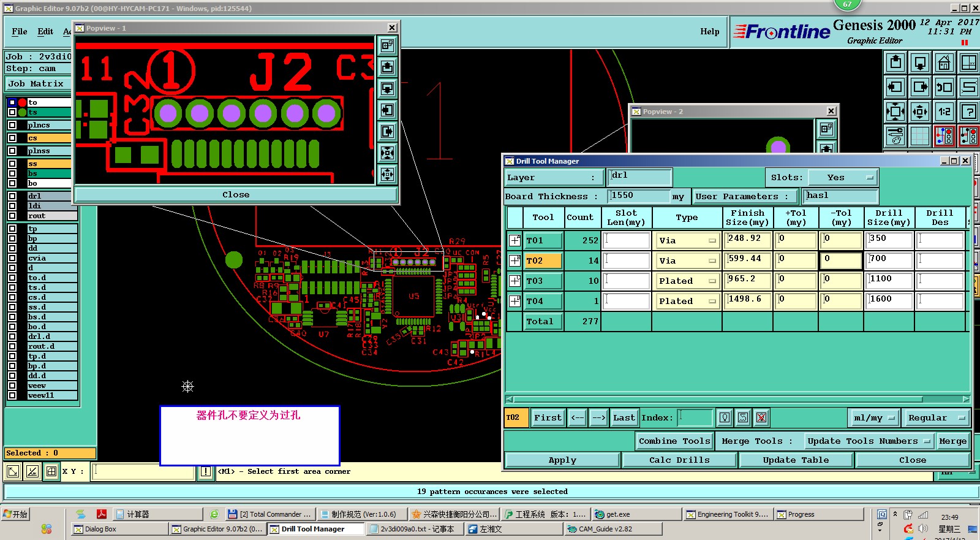This screenshot has height=540, width=980.
Task: Open T02 type Via dropdown
Action: (687, 260)
